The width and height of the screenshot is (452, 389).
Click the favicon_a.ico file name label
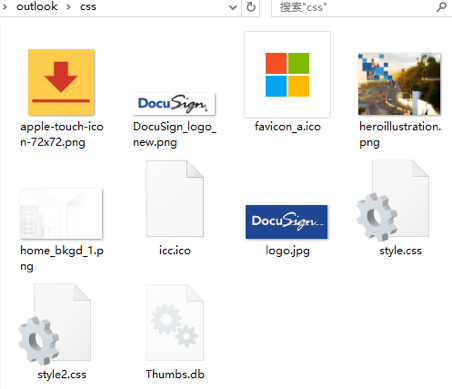tap(287, 127)
